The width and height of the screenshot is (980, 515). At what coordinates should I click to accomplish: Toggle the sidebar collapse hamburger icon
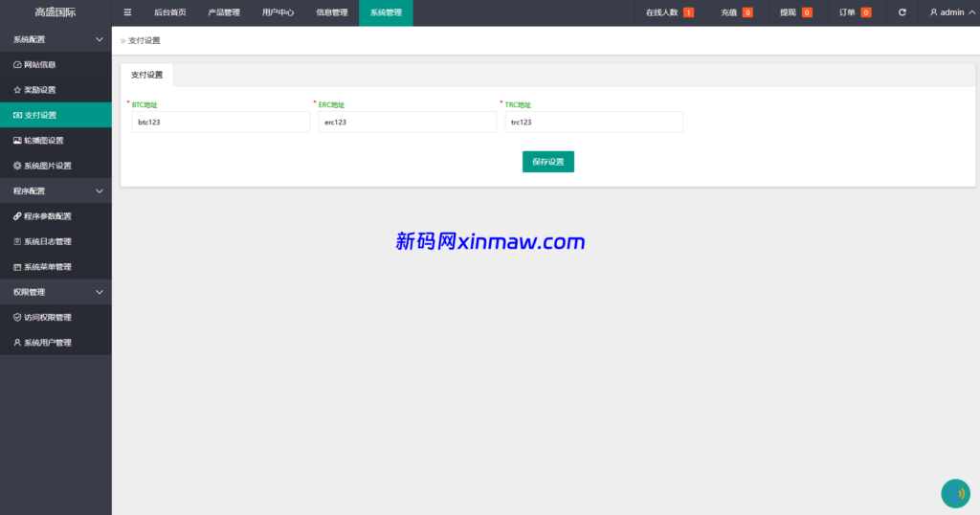click(127, 12)
